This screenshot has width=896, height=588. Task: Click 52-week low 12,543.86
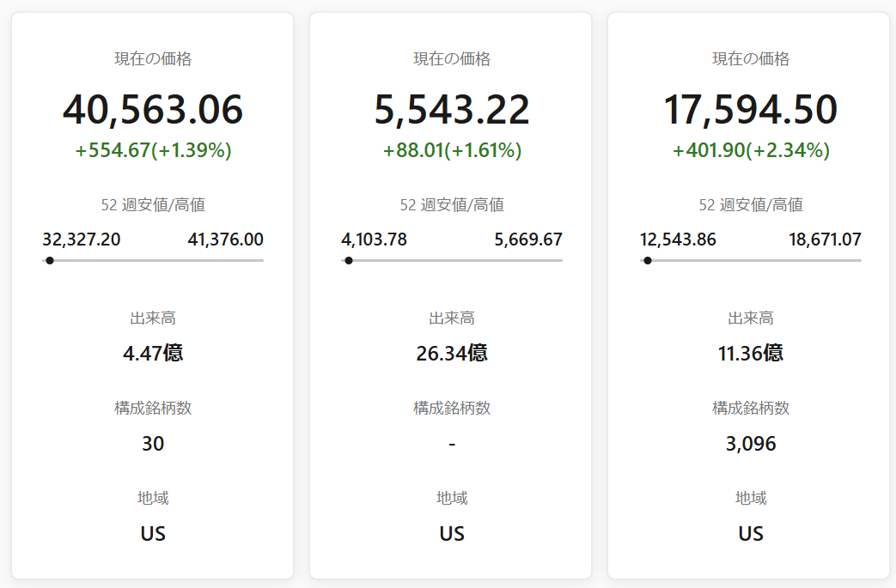pyautogui.click(x=678, y=239)
